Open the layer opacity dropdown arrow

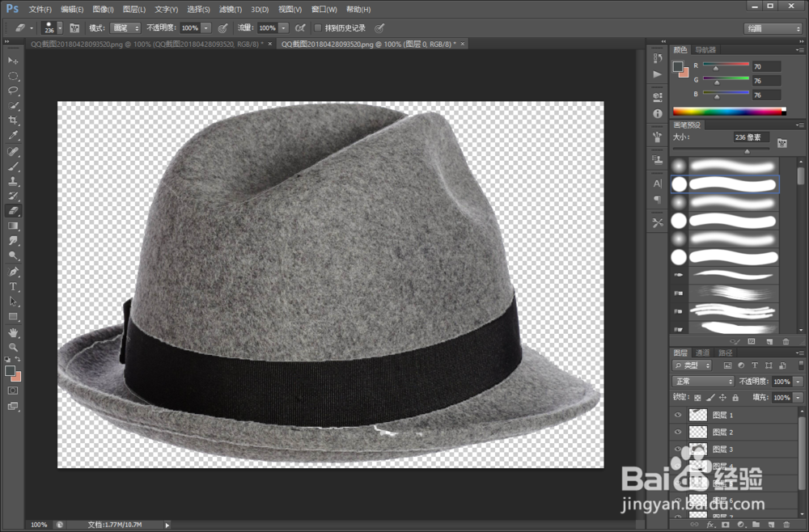click(x=798, y=382)
